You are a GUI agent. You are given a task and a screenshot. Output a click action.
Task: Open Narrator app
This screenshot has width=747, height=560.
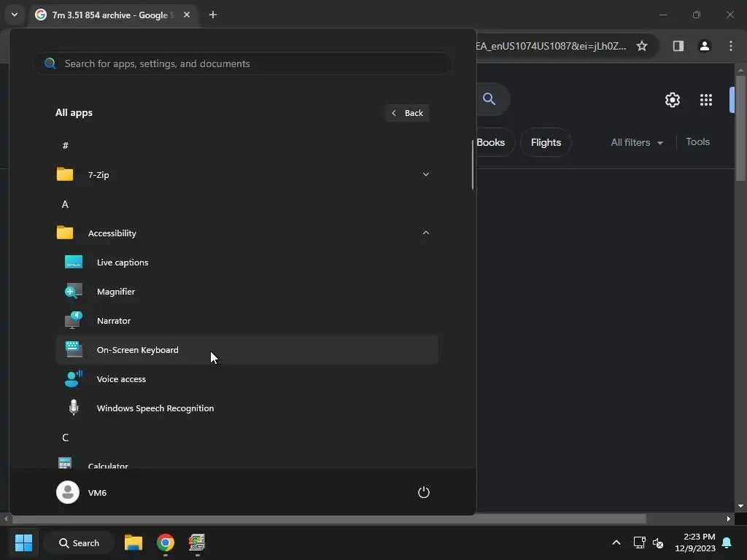coord(247,321)
